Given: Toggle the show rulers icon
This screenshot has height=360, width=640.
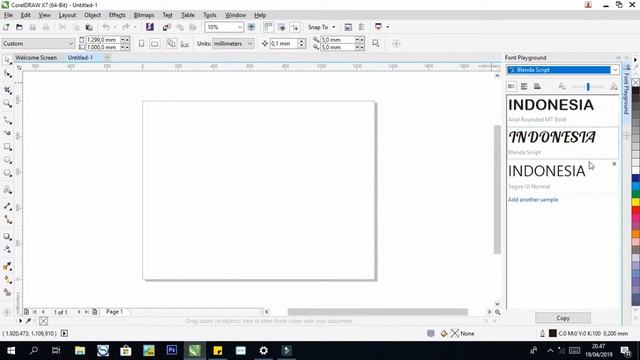Looking at the screenshot, I should point(268,27).
